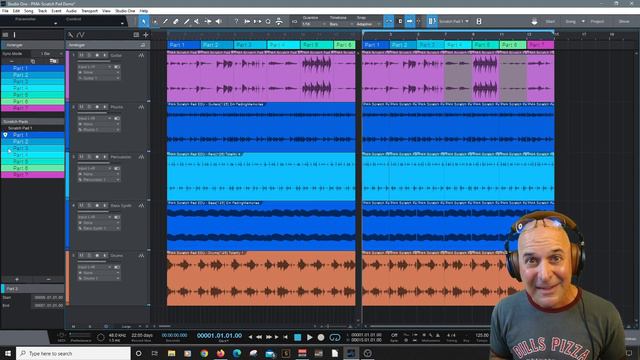
Task: Select the Paint (pencil) tool
Action: (186, 21)
